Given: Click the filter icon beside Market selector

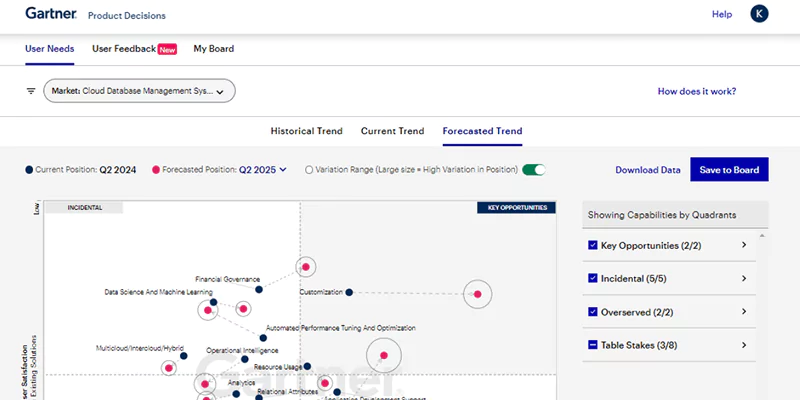Looking at the screenshot, I should pyautogui.click(x=31, y=91).
